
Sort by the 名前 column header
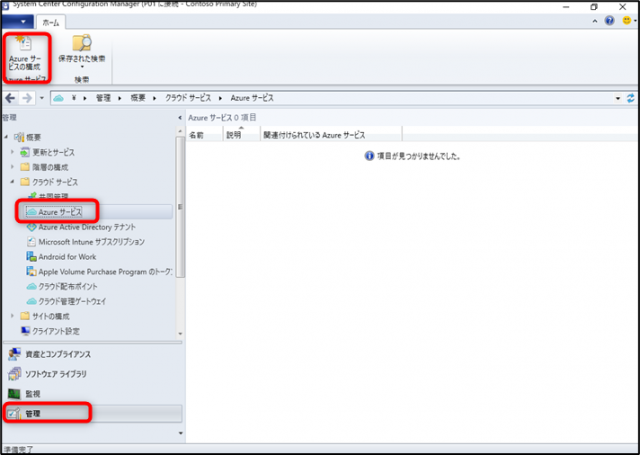tap(205, 134)
